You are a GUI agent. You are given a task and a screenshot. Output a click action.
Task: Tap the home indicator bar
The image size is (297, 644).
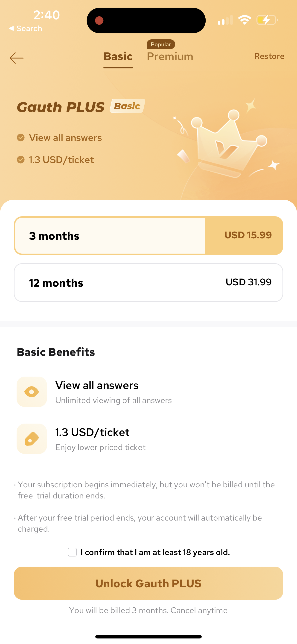pyautogui.click(x=148, y=636)
